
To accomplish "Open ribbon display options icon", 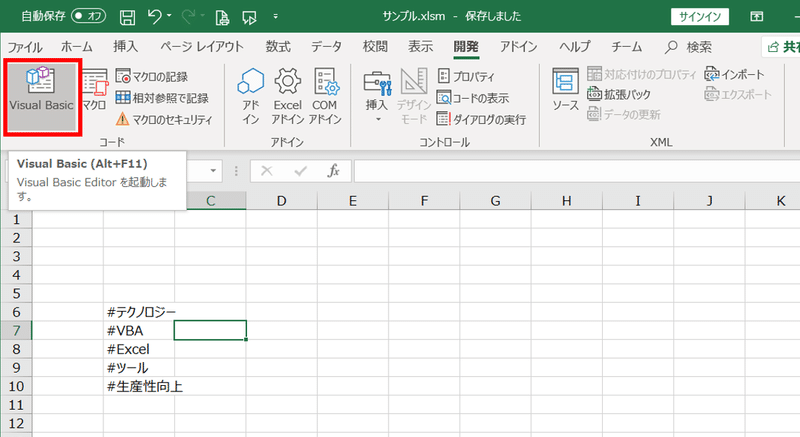I will click(757, 16).
